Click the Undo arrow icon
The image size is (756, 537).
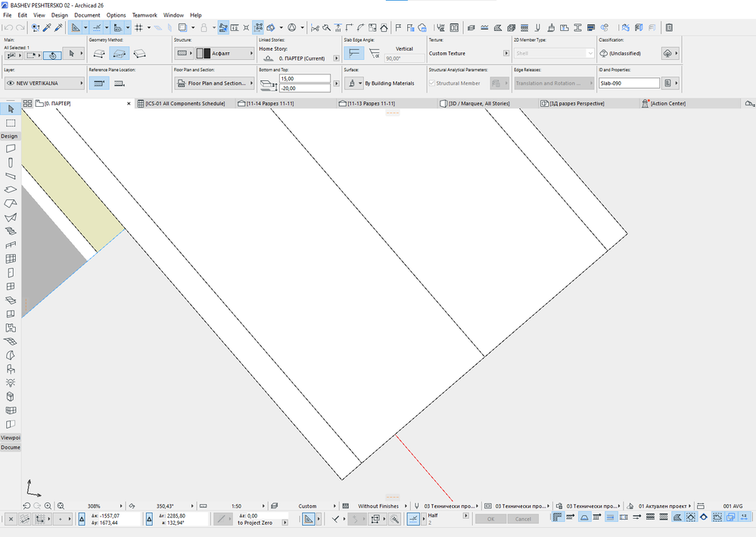[8, 27]
